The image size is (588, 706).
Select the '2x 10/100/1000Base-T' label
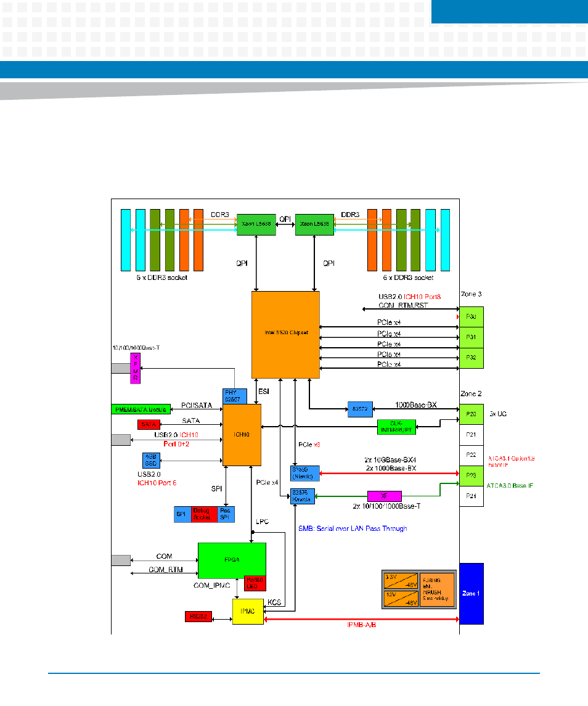(x=386, y=506)
